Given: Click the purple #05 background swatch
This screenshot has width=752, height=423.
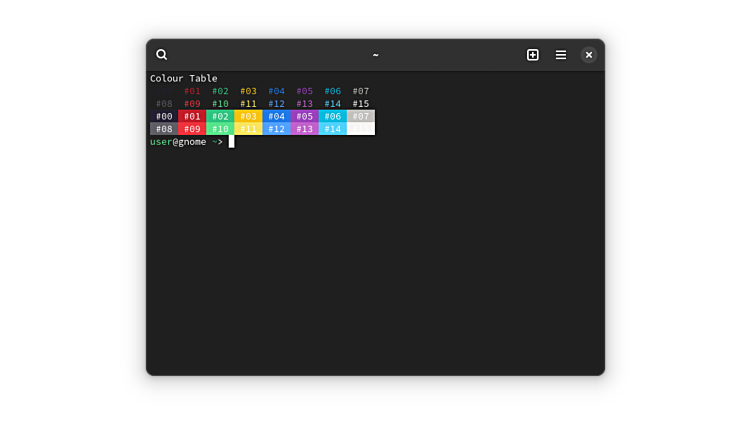Looking at the screenshot, I should [x=305, y=116].
